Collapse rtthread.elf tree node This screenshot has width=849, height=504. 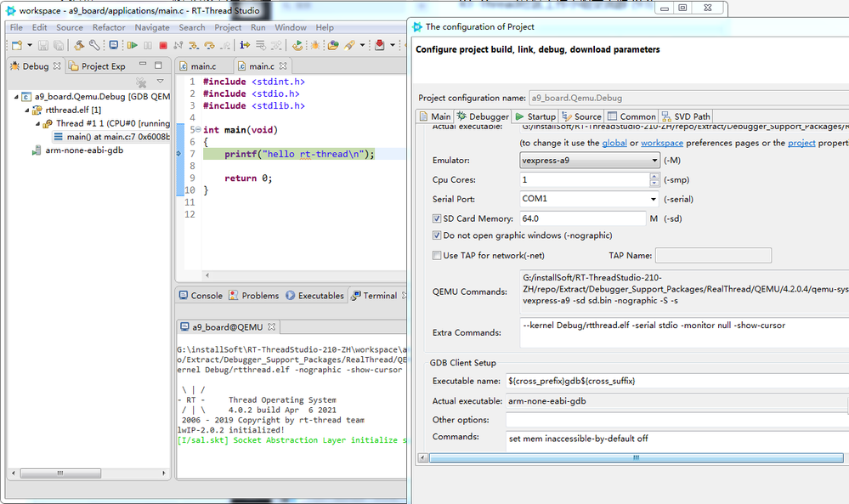pyautogui.click(x=27, y=110)
